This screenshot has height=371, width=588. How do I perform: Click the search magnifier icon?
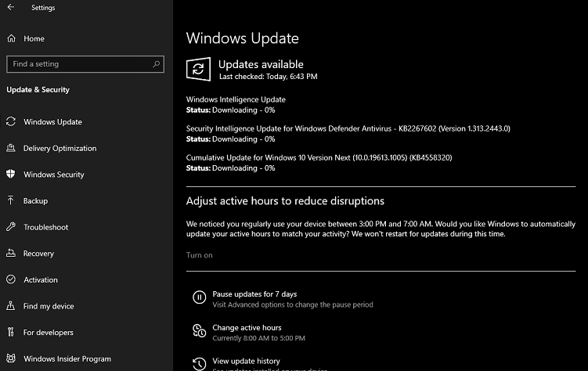pyautogui.click(x=156, y=64)
